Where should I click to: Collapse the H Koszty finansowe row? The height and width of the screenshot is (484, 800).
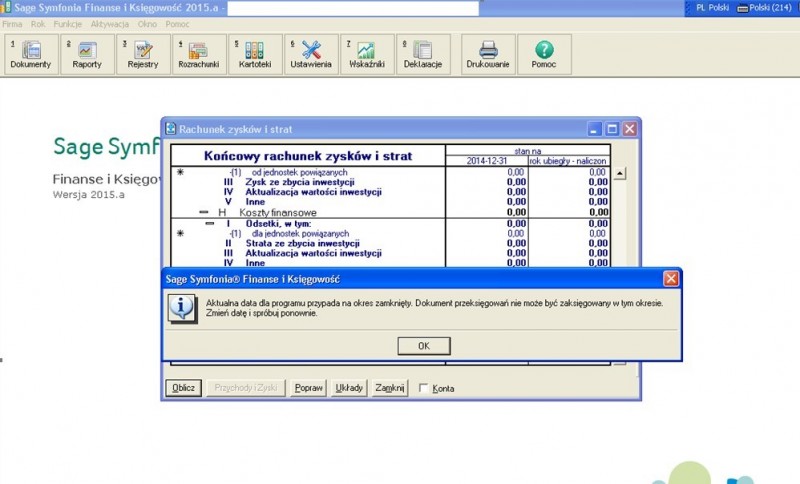coord(204,212)
